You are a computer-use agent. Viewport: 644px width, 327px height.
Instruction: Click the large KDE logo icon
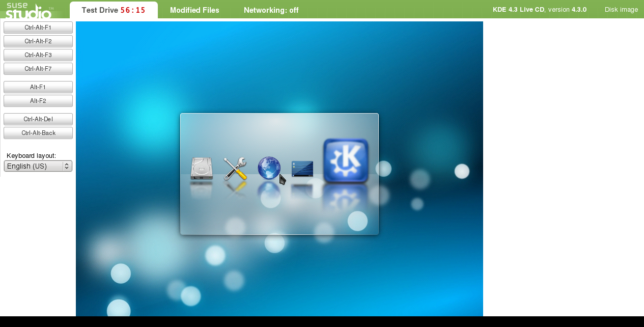[346, 161]
